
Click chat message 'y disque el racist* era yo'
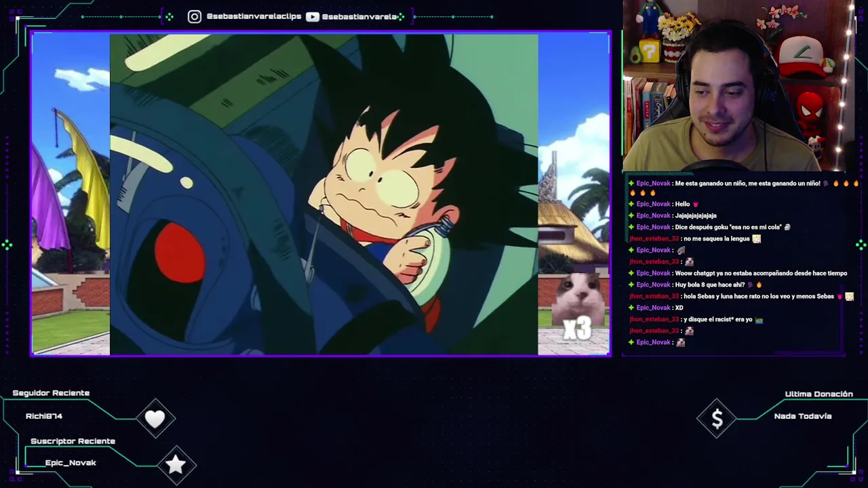[696, 319]
